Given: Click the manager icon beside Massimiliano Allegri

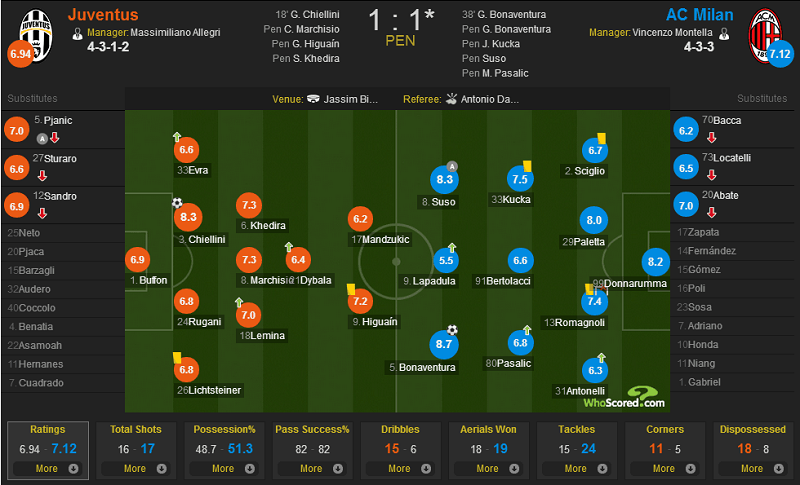Looking at the screenshot, I should (x=78, y=34).
